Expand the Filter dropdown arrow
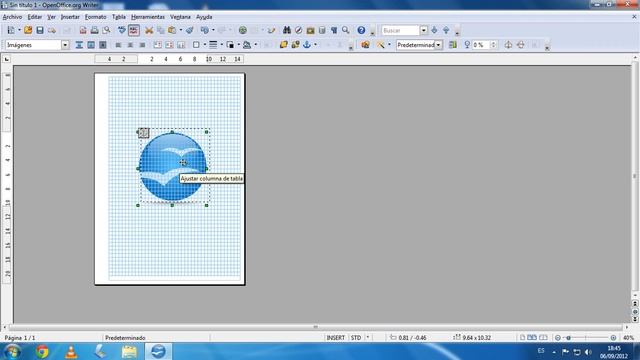Image resolution: width=640 pixels, height=360 pixels. coord(389,45)
